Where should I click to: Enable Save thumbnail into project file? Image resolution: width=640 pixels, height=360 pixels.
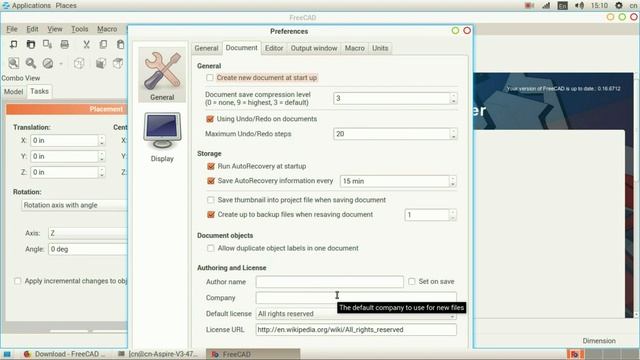coord(211,200)
